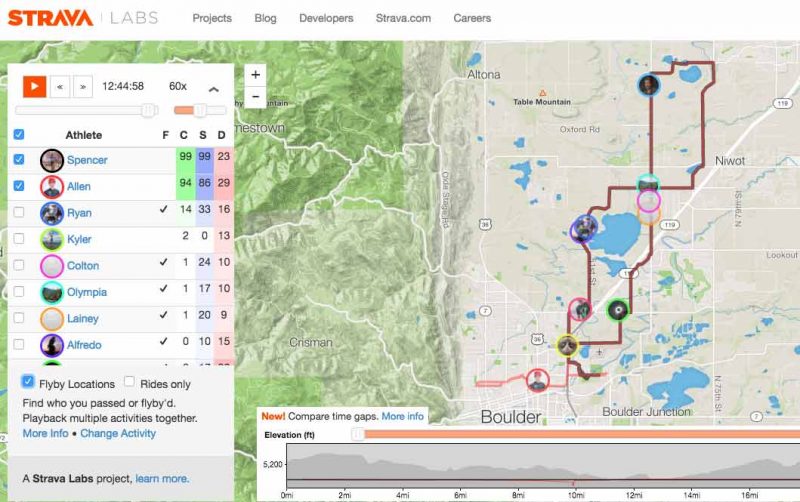Uncheck Spencer's activity checkbox
Image resolution: width=800 pixels, height=502 pixels.
click(x=19, y=160)
